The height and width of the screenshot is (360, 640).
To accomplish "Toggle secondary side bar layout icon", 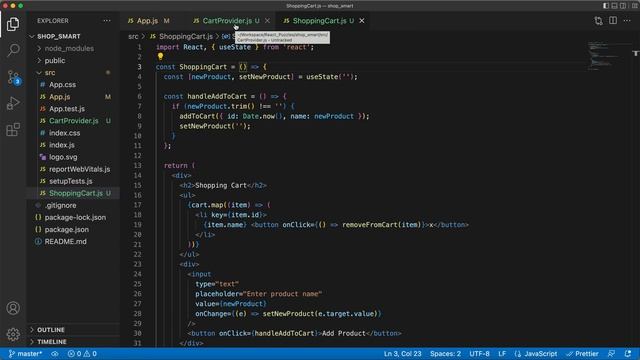I will point(623,6).
